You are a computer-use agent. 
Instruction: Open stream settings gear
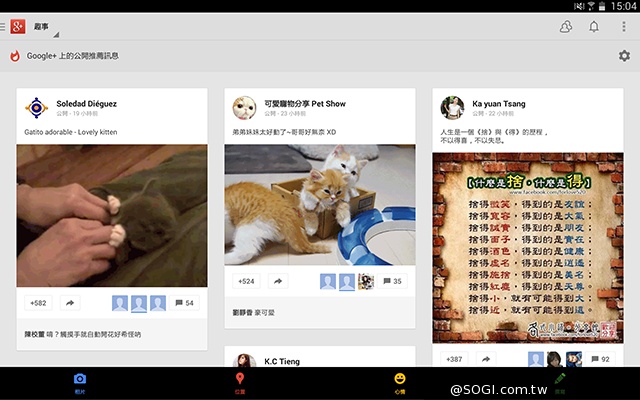(x=624, y=56)
